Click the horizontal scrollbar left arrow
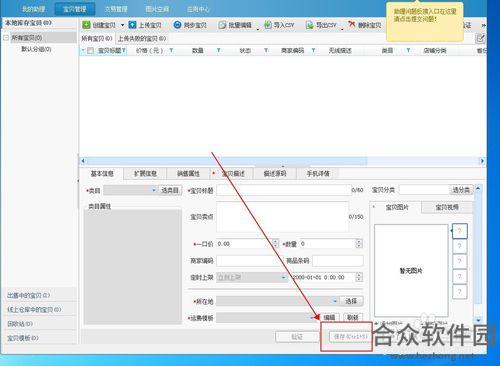The image size is (500, 366). [x=83, y=161]
